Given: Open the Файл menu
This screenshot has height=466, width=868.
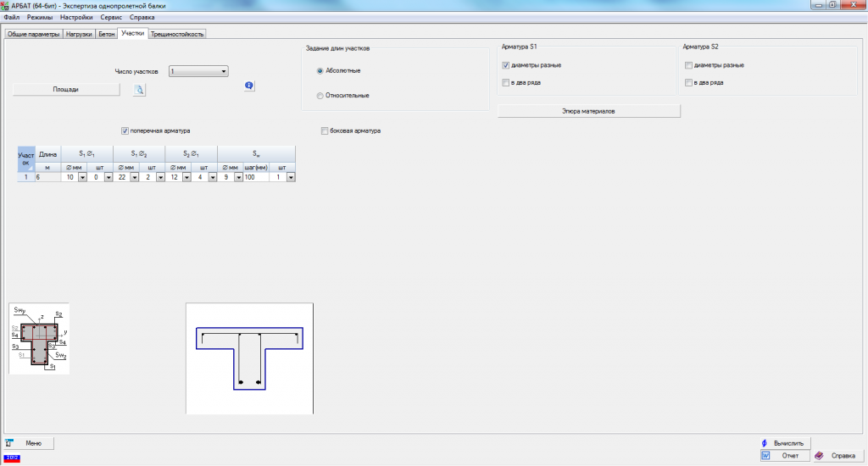Looking at the screenshot, I should pos(12,17).
